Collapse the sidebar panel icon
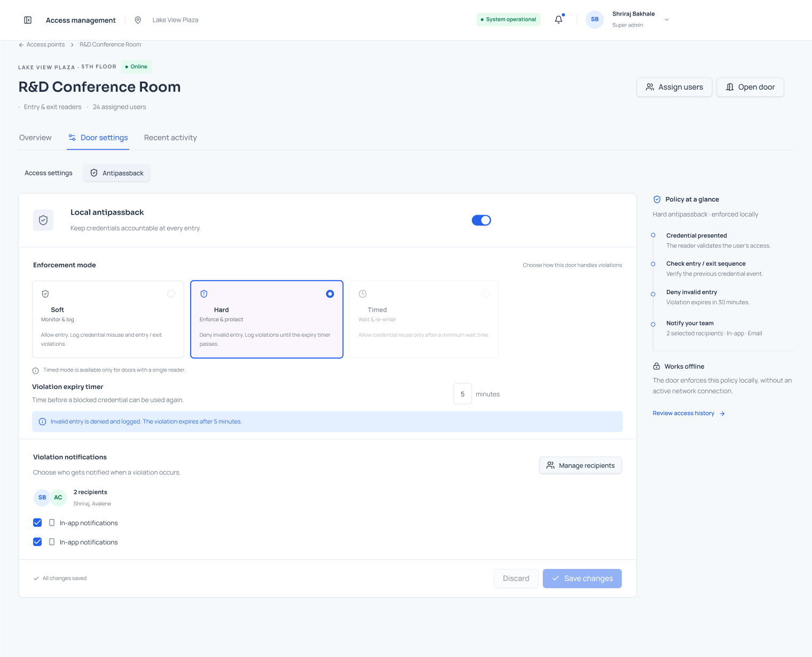This screenshot has height=657, width=812. [x=28, y=20]
